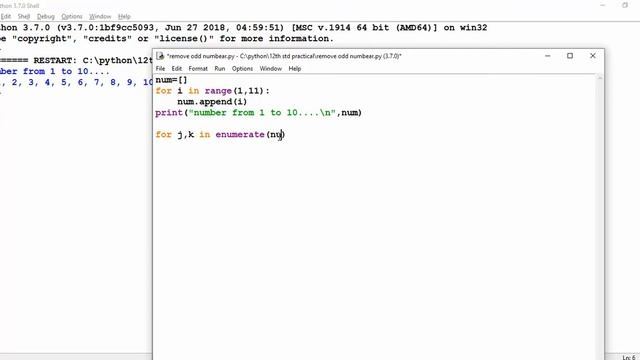Open Window menu in editor window
640x360 pixels.
[271, 69]
